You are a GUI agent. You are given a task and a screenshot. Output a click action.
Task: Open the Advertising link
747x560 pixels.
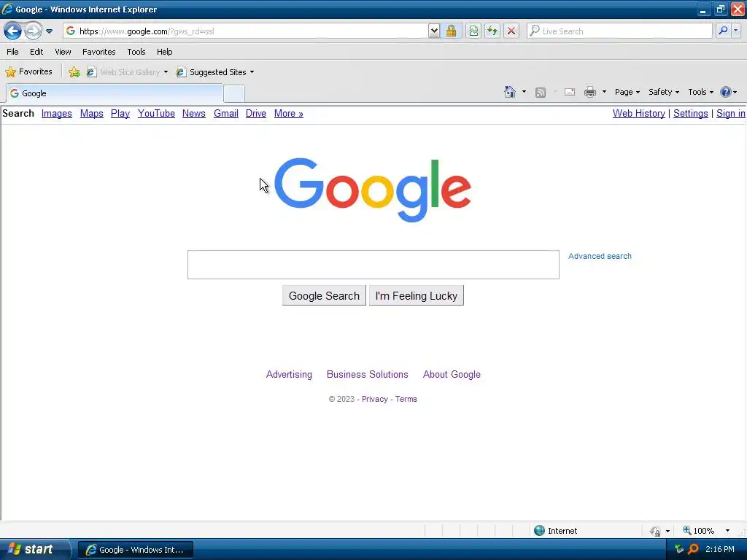[x=289, y=374]
